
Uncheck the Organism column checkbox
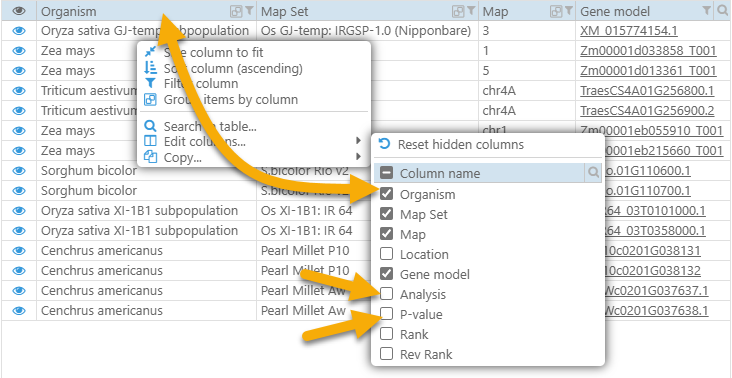point(387,194)
